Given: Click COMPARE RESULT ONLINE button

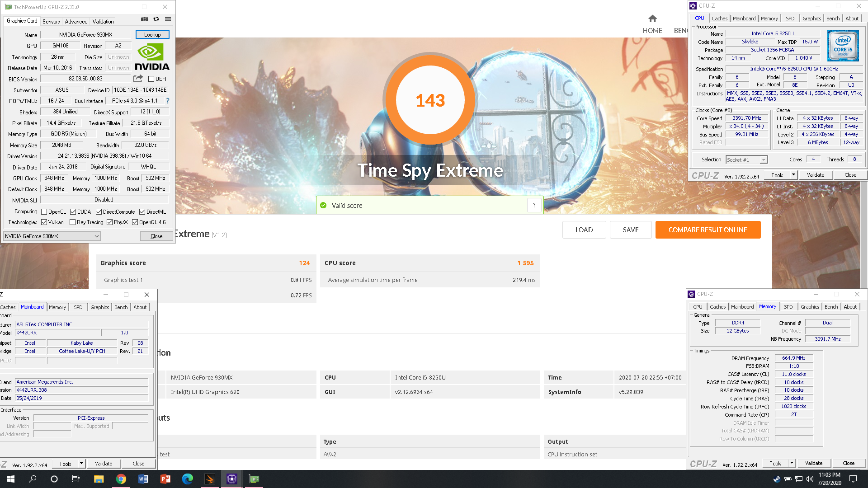Looking at the screenshot, I should point(708,230).
